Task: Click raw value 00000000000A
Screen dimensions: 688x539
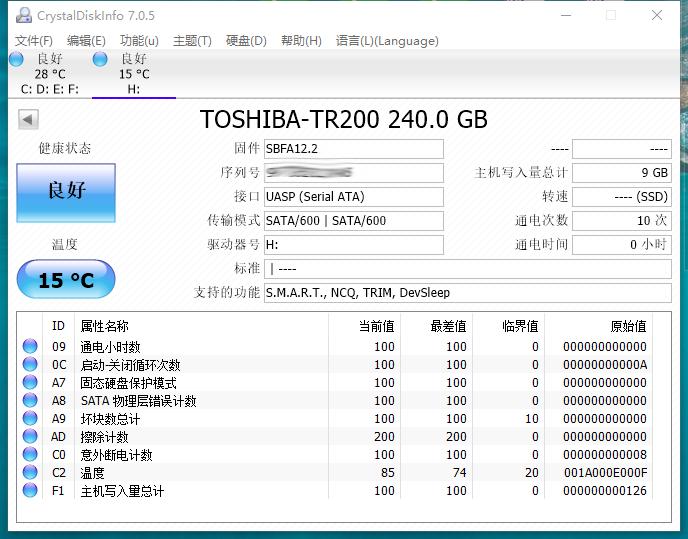Action: coord(605,365)
